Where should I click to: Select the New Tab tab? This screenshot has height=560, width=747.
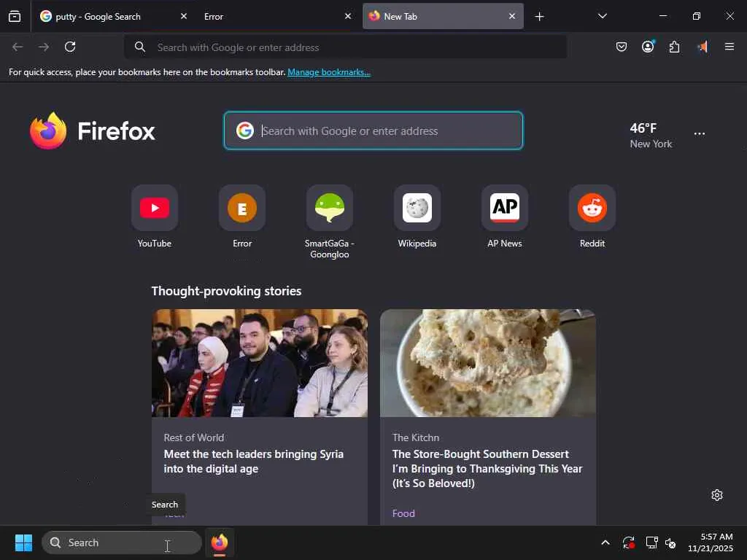click(x=443, y=16)
